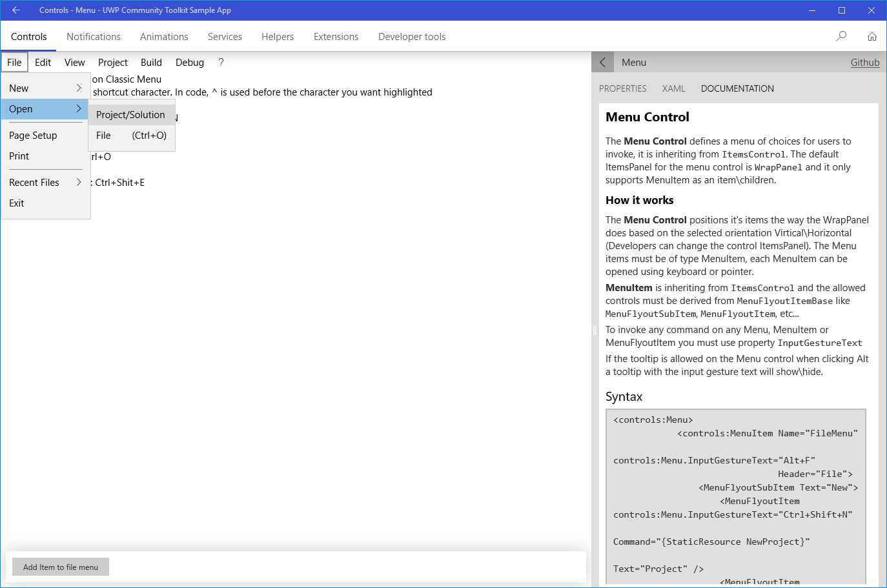Choose Exit from the File menu
This screenshot has width=887, height=588.
coord(16,203)
